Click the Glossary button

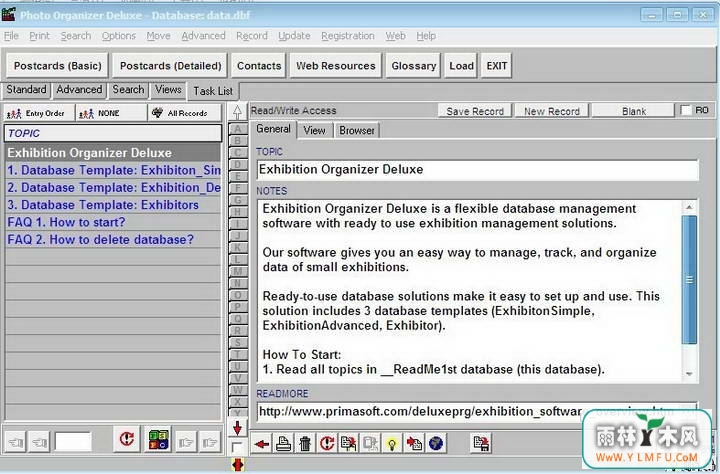pyautogui.click(x=414, y=66)
